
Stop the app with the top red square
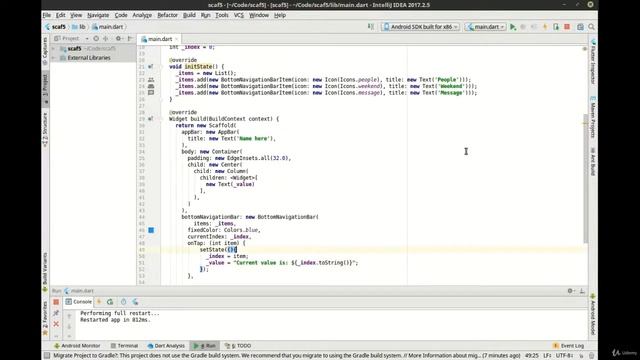coord(567,27)
